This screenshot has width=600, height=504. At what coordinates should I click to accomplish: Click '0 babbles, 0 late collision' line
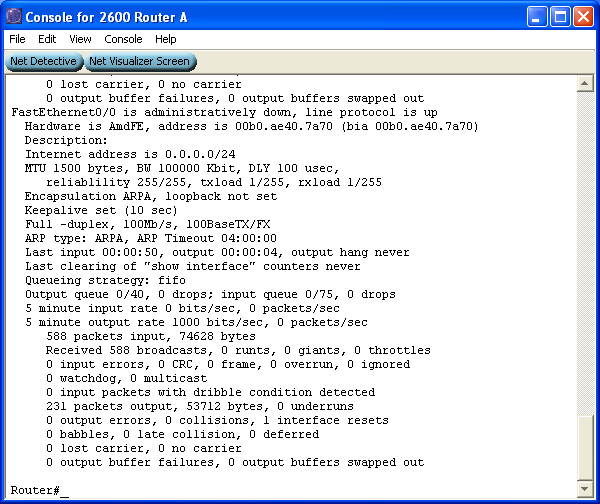(x=182, y=434)
